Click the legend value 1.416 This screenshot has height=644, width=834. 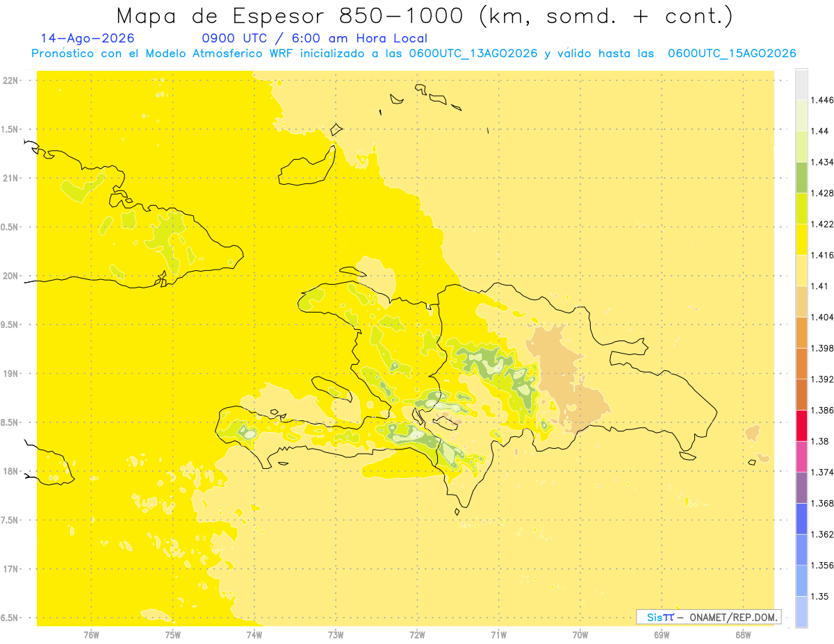tap(823, 255)
